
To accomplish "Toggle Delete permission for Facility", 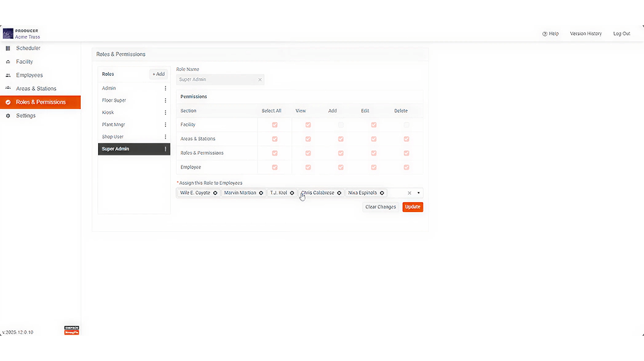I will pyautogui.click(x=406, y=125).
